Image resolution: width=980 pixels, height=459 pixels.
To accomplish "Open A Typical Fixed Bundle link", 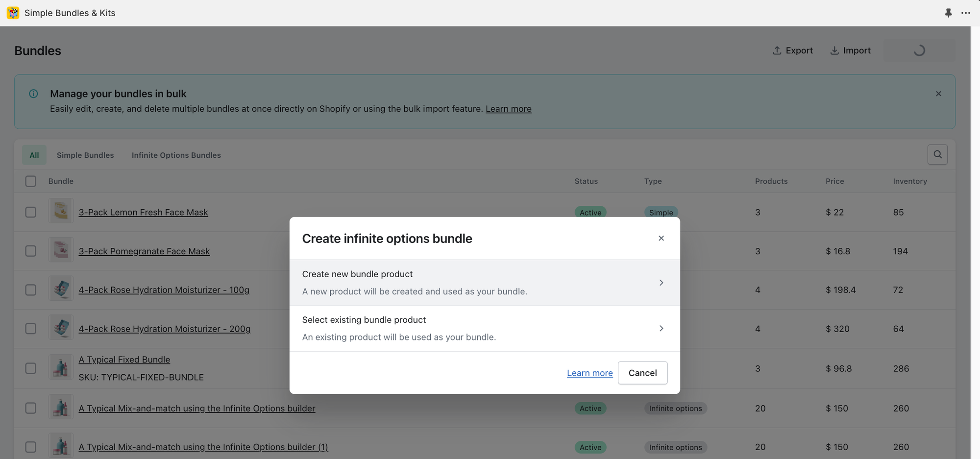I will pyautogui.click(x=124, y=360).
